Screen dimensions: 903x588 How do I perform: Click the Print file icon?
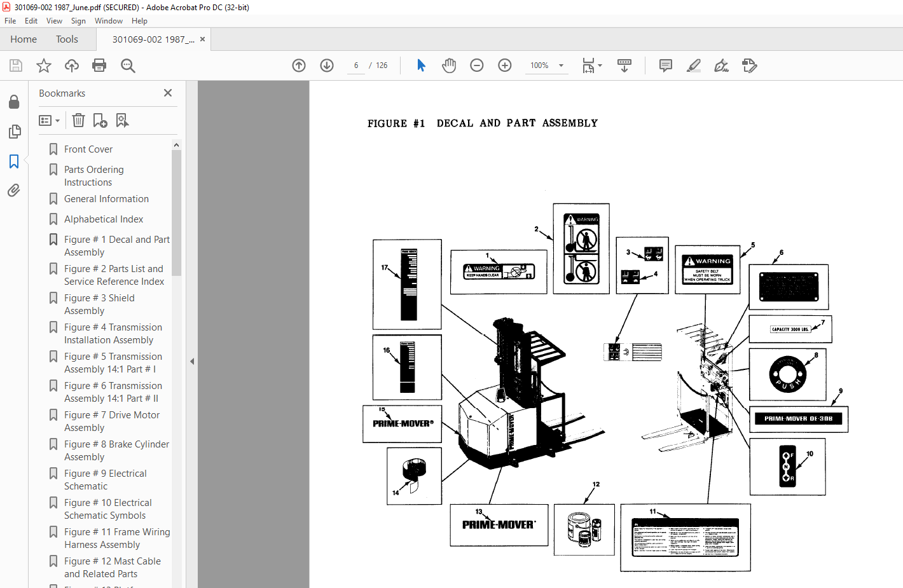(99, 65)
